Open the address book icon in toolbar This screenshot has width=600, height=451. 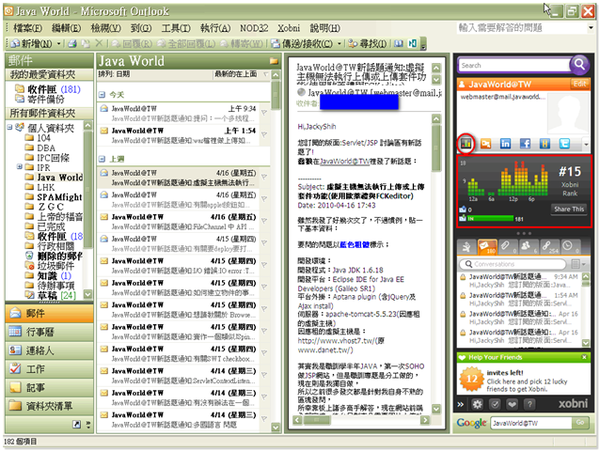coord(398,44)
